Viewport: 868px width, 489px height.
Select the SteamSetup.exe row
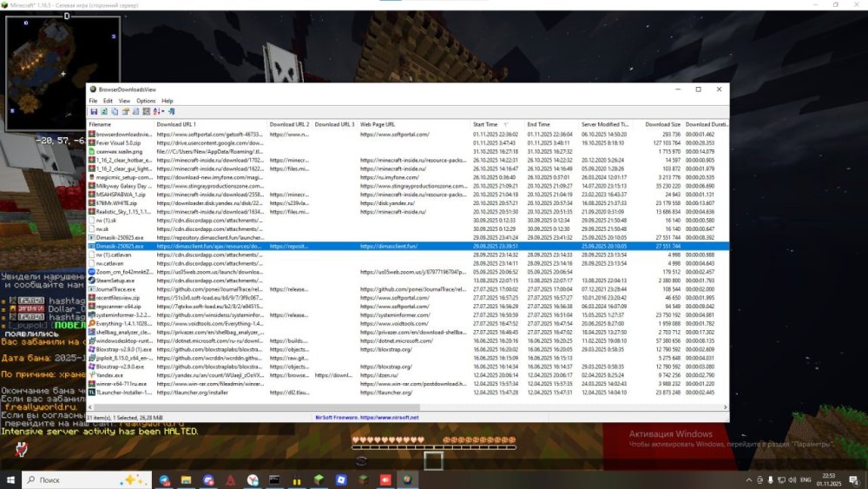(x=408, y=281)
